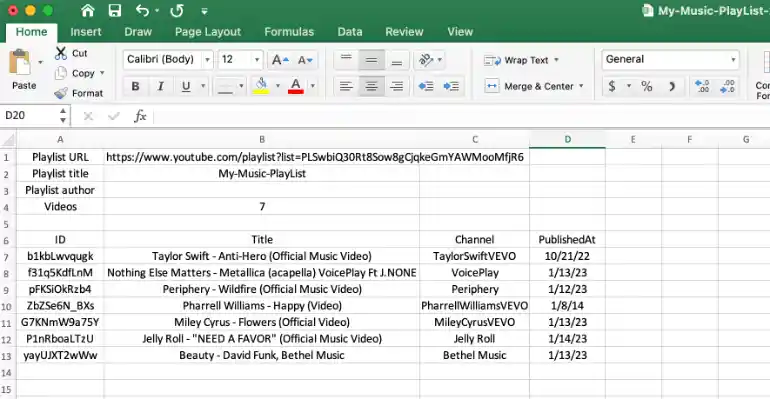
Task: Cancel the formula entry with X
Action: tap(88, 116)
